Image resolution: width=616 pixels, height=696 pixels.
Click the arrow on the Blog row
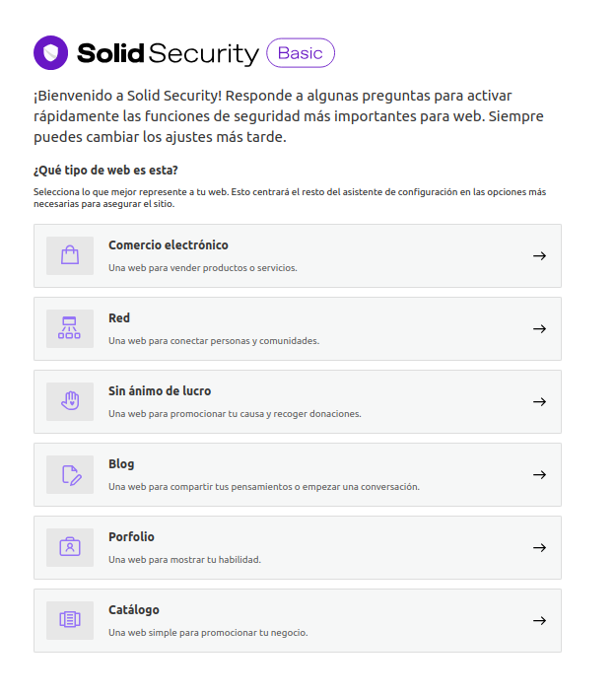539,475
